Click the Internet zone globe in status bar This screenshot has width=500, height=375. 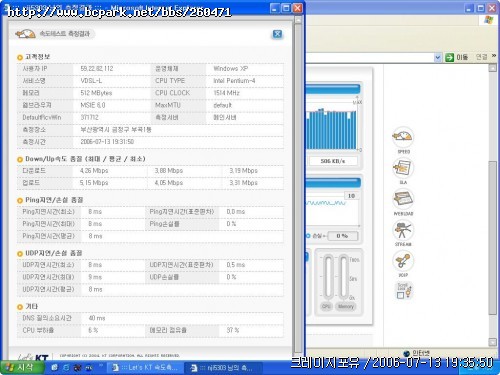click(406, 354)
